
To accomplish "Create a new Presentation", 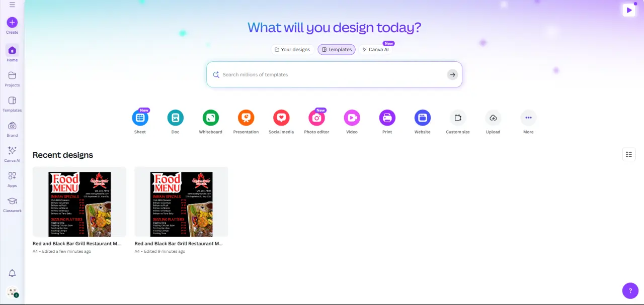I will pyautogui.click(x=246, y=122).
